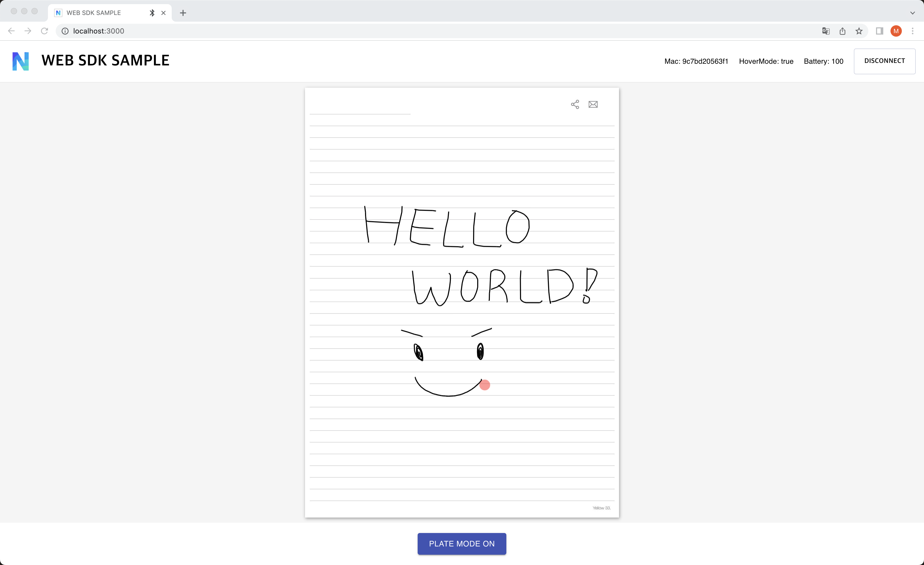The height and width of the screenshot is (565, 924).
Task: Click the share icon on the notebook page
Action: (574, 104)
